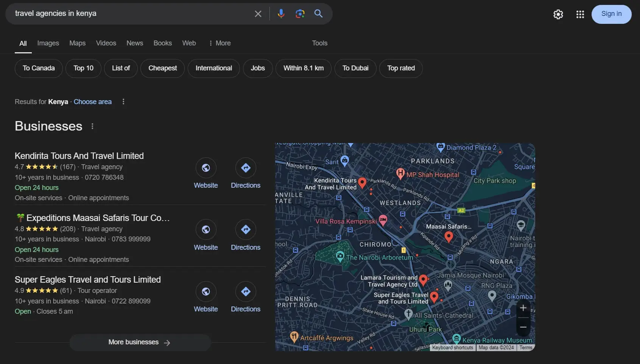Apply the To Canada filter chip
Screen dimensions: 640x364
point(39,68)
